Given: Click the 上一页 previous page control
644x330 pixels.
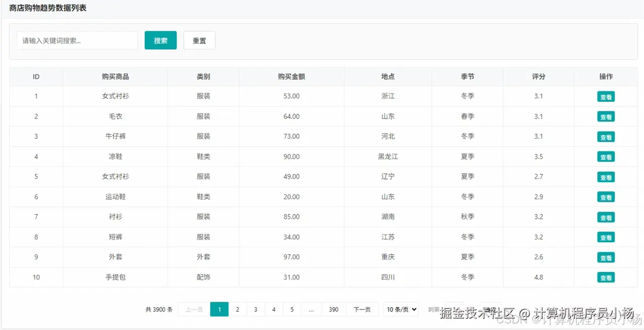Looking at the screenshot, I should (x=192, y=309).
